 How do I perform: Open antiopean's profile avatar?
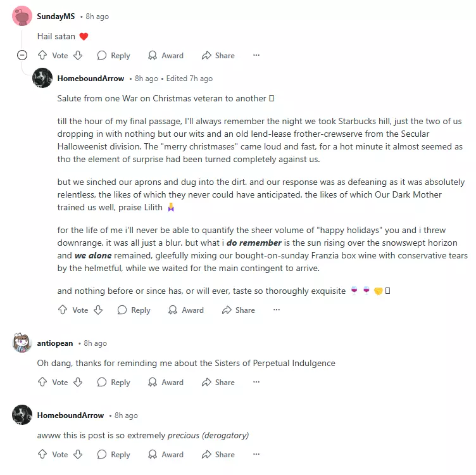pyautogui.click(x=22, y=343)
